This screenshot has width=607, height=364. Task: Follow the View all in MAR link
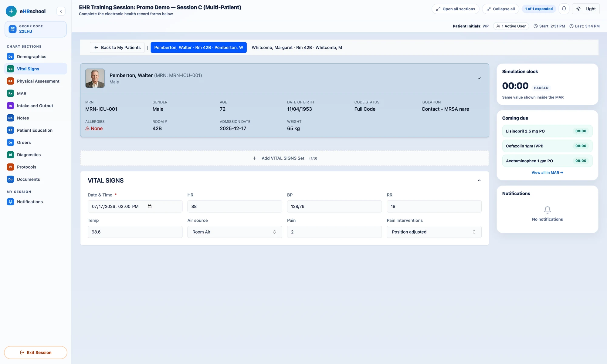(547, 173)
